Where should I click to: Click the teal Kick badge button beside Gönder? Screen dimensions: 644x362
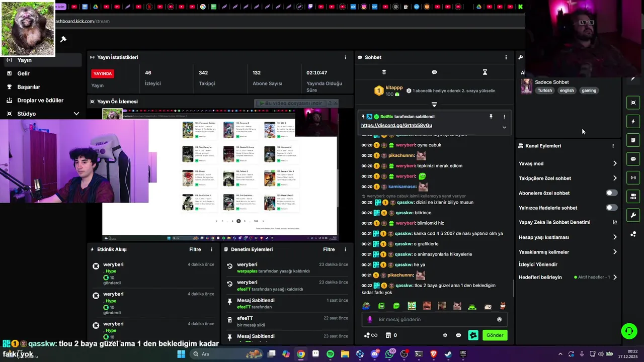click(x=473, y=335)
